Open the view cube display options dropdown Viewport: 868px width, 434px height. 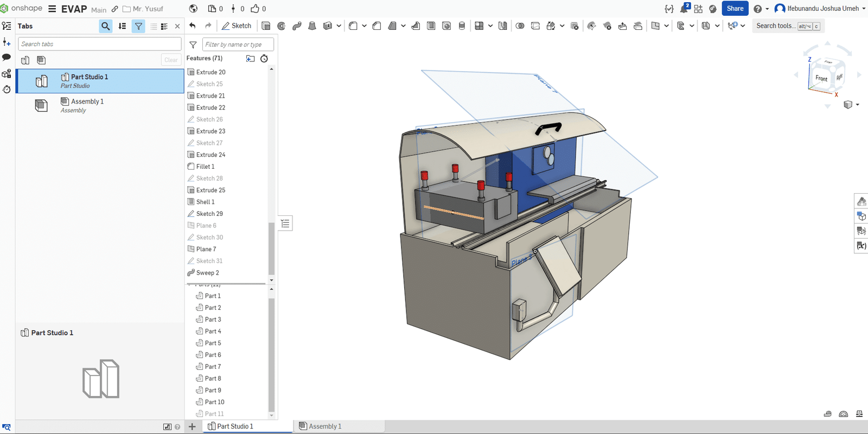coord(857,105)
